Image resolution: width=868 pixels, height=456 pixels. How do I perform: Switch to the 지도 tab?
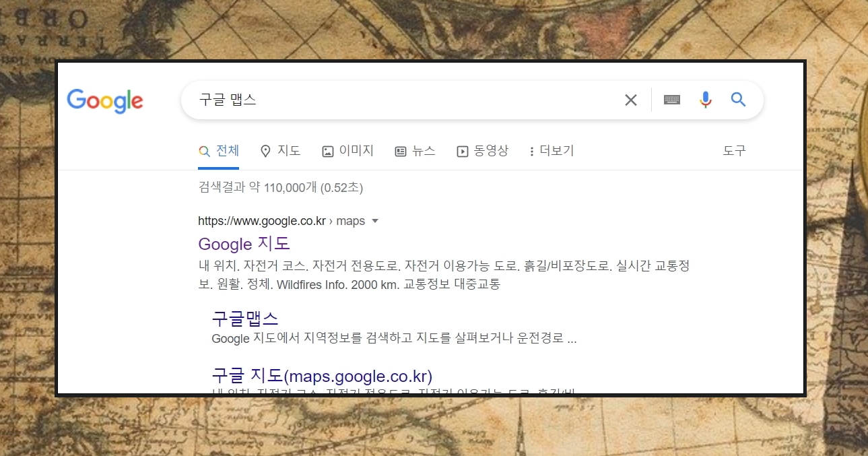coord(280,151)
